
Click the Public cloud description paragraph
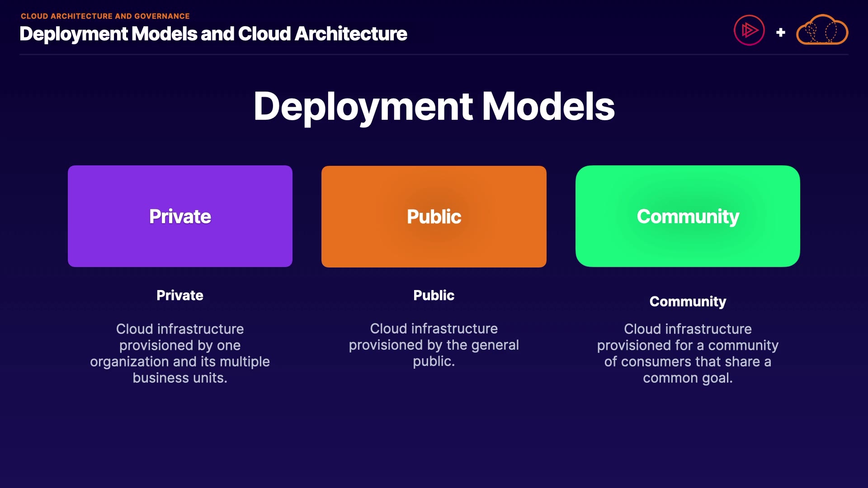(434, 345)
